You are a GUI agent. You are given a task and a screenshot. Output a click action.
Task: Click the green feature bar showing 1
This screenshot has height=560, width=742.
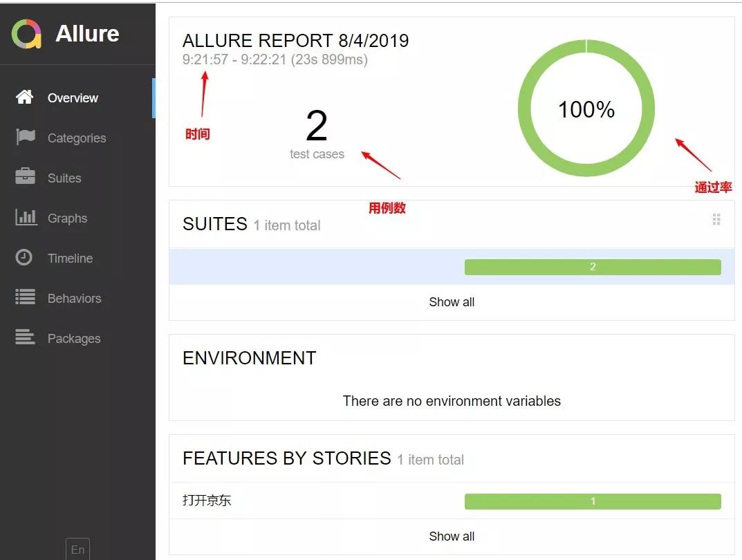click(x=593, y=501)
